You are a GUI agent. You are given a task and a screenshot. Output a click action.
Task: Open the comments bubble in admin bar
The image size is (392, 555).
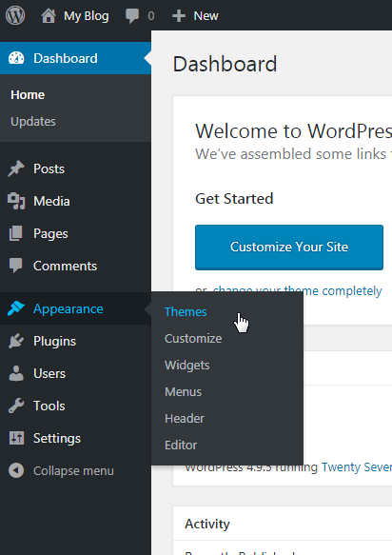coord(132,16)
